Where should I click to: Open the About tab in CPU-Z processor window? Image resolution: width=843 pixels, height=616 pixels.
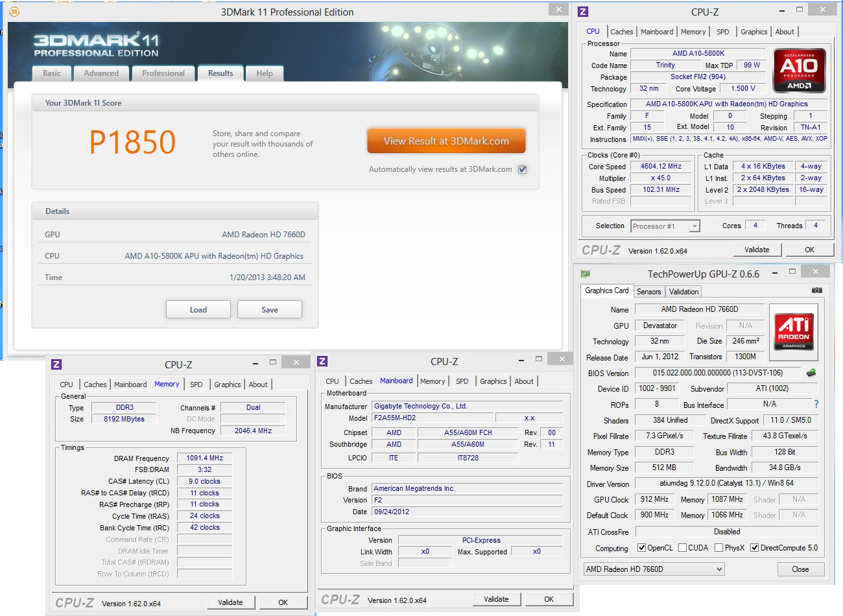pyautogui.click(x=785, y=32)
